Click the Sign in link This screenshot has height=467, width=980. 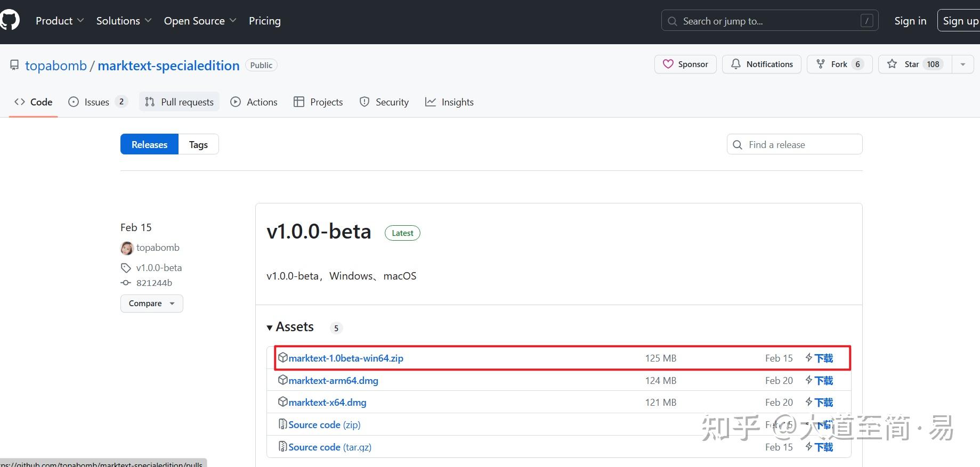tap(910, 21)
